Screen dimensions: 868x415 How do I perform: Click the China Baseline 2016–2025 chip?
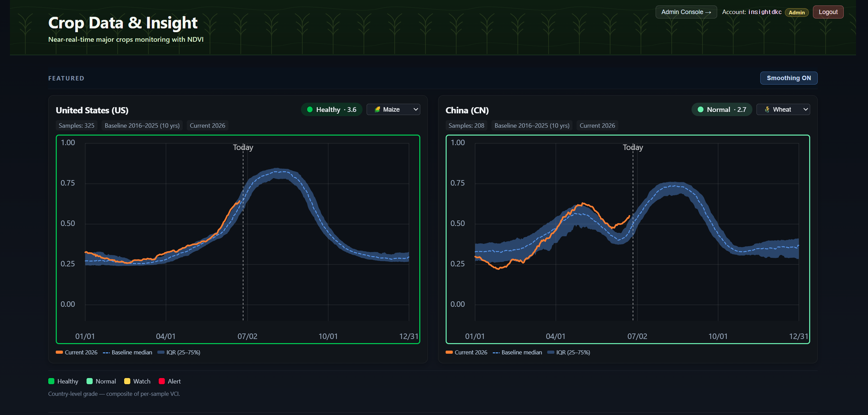(x=532, y=126)
